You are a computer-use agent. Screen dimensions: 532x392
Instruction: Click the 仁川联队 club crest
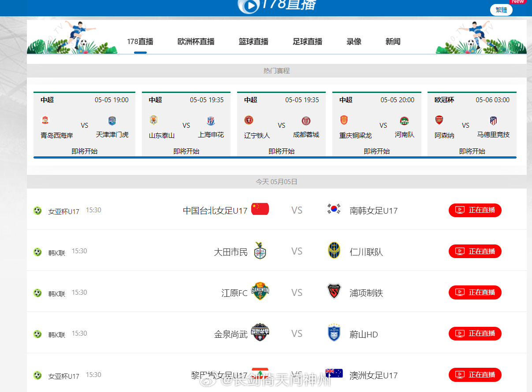[x=334, y=251]
